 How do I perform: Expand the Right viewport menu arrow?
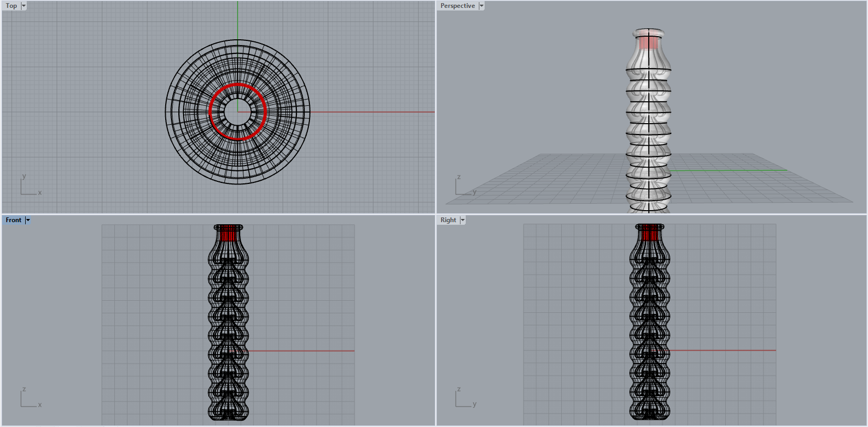tap(463, 220)
